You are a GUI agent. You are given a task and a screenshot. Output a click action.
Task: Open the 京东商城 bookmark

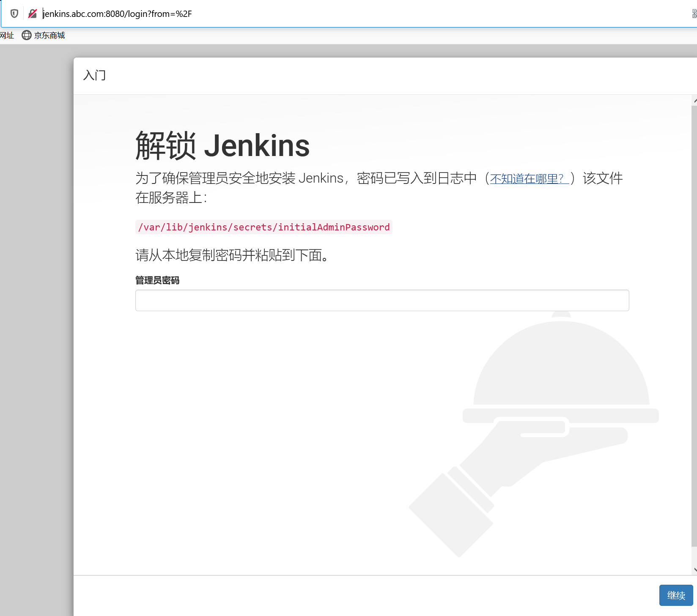(44, 35)
